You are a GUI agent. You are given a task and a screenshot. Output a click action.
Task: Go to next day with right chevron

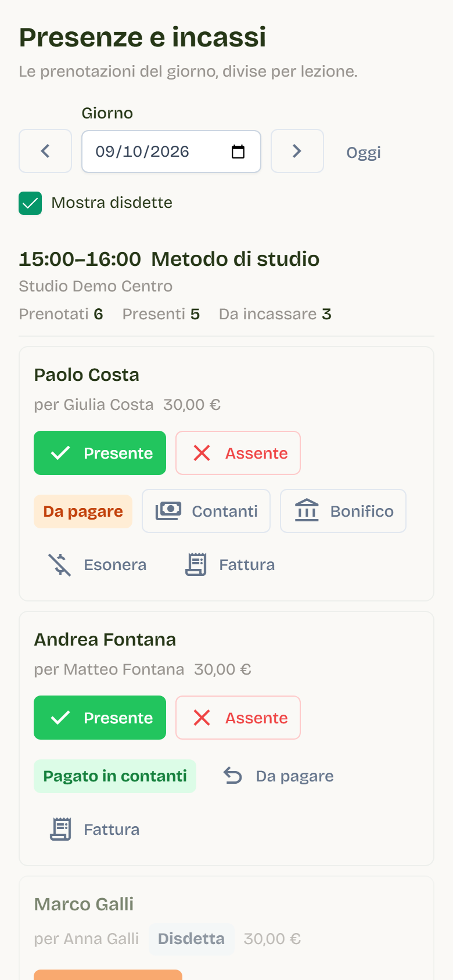pyautogui.click(x=297, y=151)
